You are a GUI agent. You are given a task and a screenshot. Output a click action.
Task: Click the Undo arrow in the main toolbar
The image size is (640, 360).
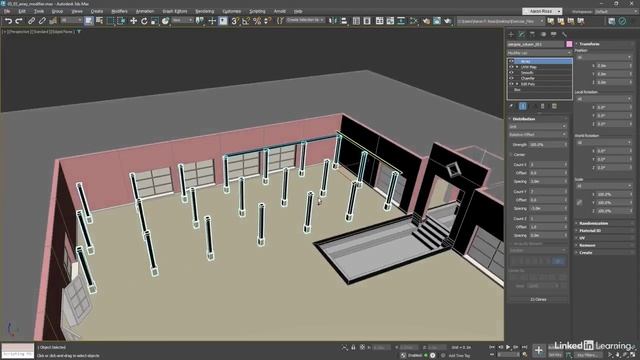tap(8, 21)
